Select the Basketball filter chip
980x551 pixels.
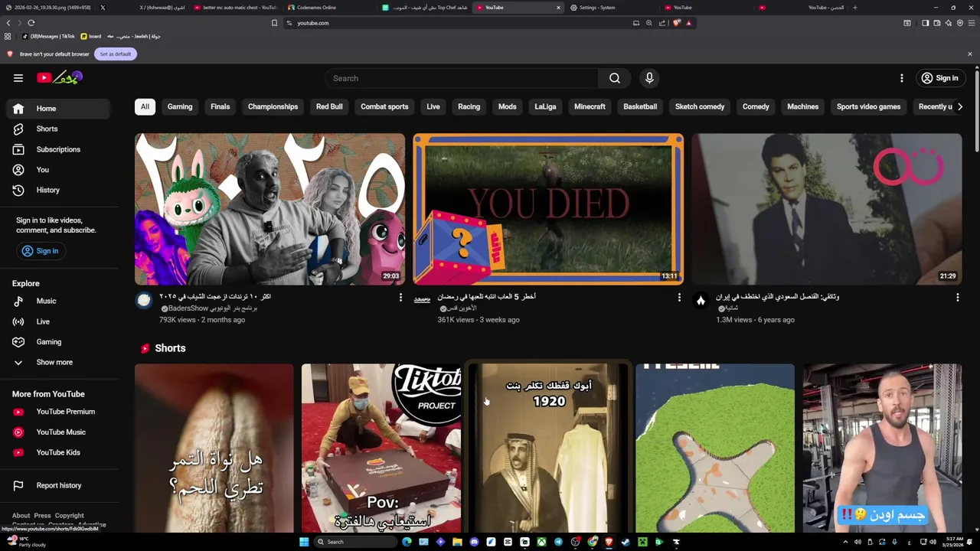point(640,106)
